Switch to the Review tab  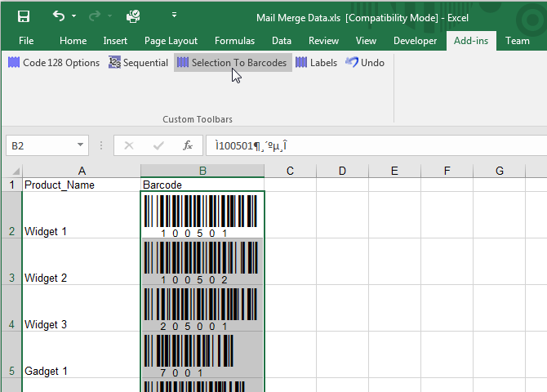pyautogui.click(x=323, y=41)
